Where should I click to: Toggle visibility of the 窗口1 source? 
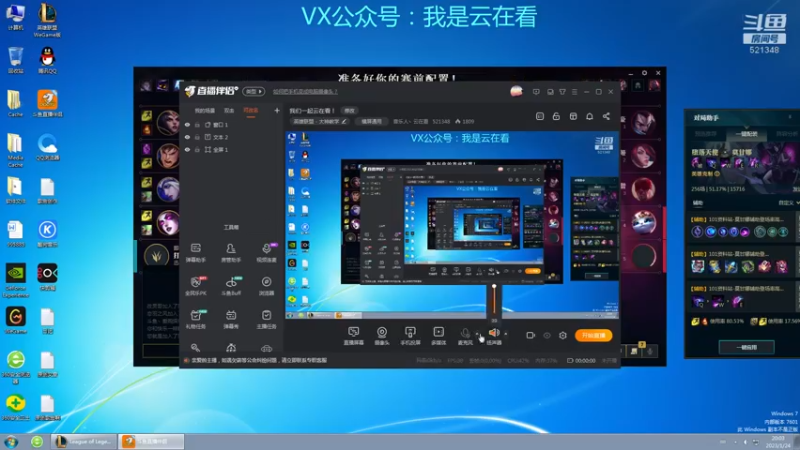pos(187,124)
